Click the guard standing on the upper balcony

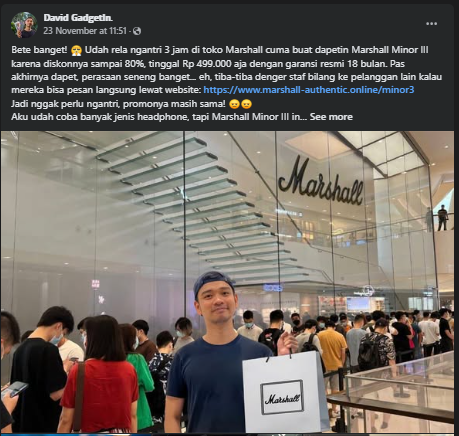tap(442, 218)
